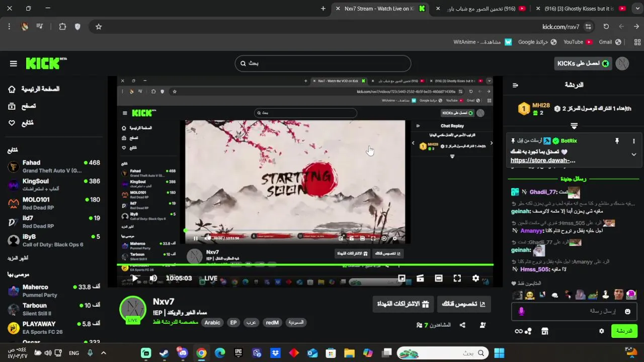Select the EP tag
Image resolution: width=644 pixels, height=362 pixels.
(x=233, y=323)
